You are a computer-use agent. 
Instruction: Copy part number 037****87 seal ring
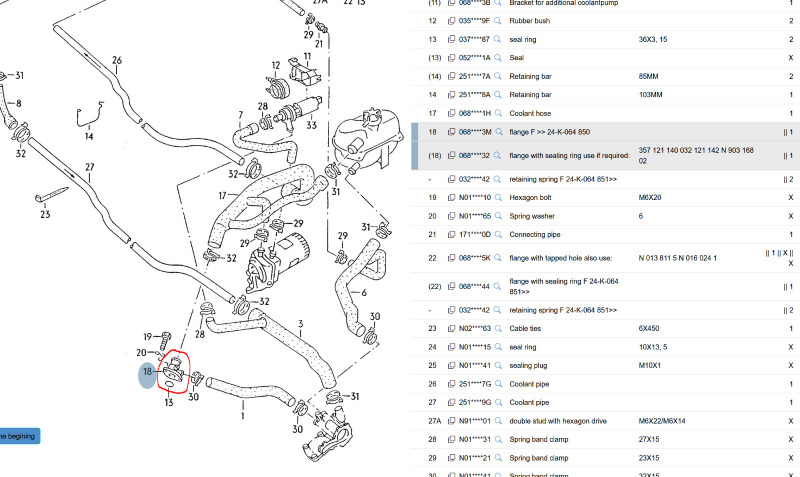point(452,39)
